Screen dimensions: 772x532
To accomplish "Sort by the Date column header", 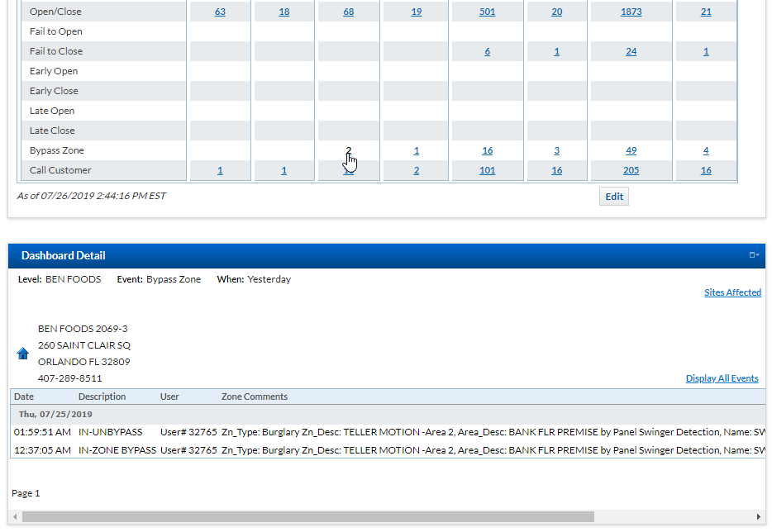I will click(24, 397).
